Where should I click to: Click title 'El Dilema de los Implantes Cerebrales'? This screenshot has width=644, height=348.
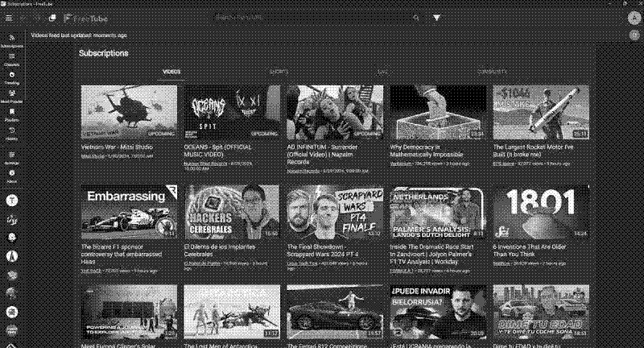coord(220,251)
